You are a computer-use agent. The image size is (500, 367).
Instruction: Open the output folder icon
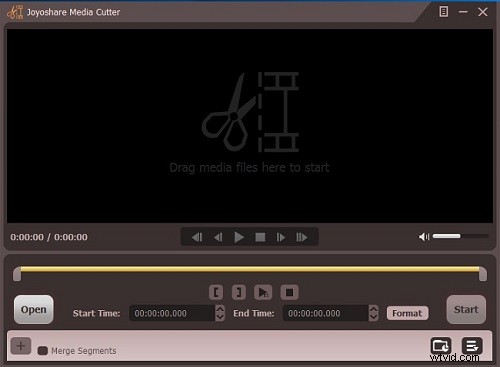[441, 346]
